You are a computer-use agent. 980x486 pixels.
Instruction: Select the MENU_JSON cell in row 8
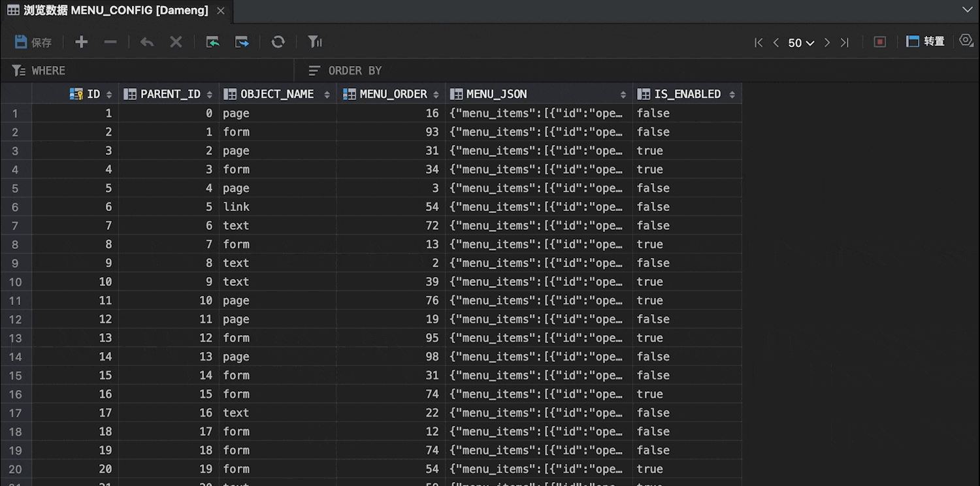coord(539,244)
